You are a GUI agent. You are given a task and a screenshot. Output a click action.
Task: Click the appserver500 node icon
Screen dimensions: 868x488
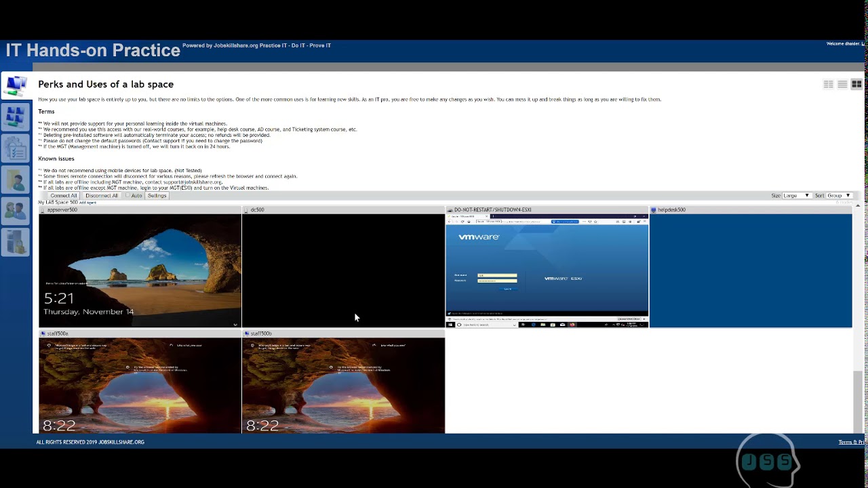(43, 210)
